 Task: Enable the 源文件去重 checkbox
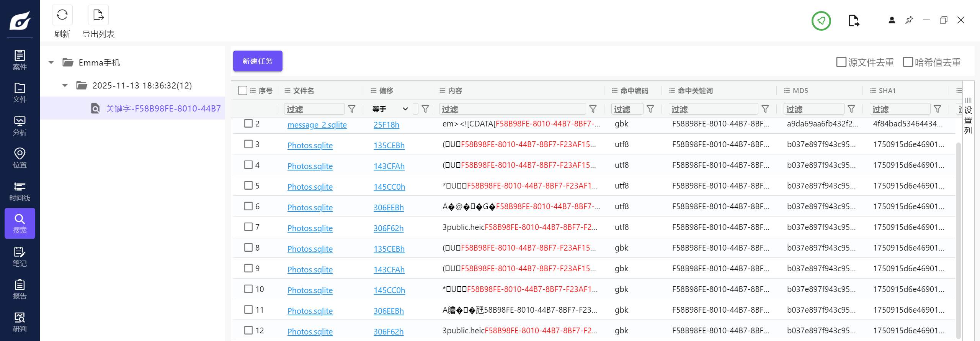tap(841, 62)
